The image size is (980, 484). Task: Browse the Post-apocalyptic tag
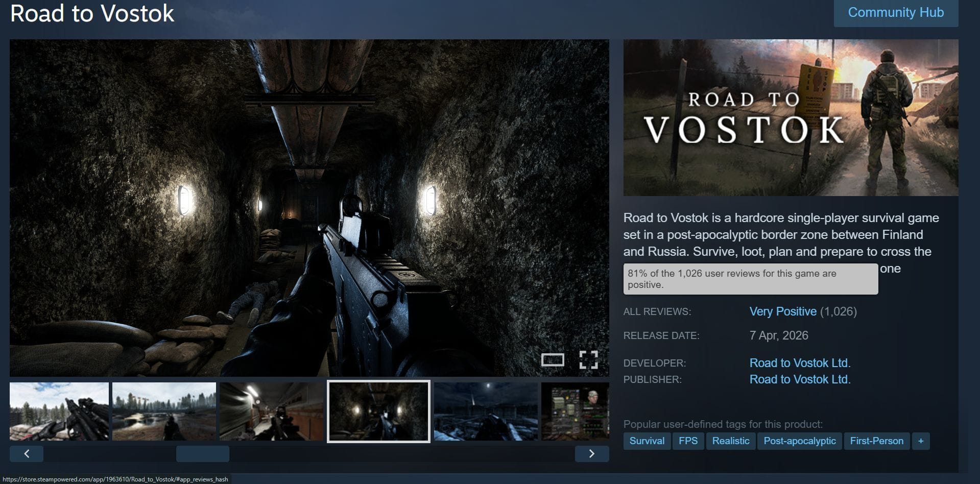pos(799,441)
